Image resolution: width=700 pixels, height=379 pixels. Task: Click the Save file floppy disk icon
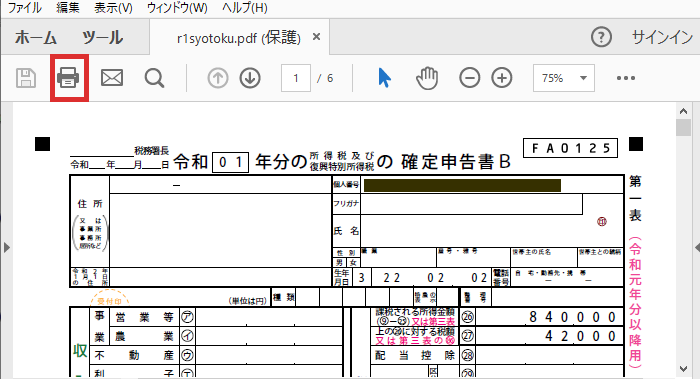pos(26,78)
